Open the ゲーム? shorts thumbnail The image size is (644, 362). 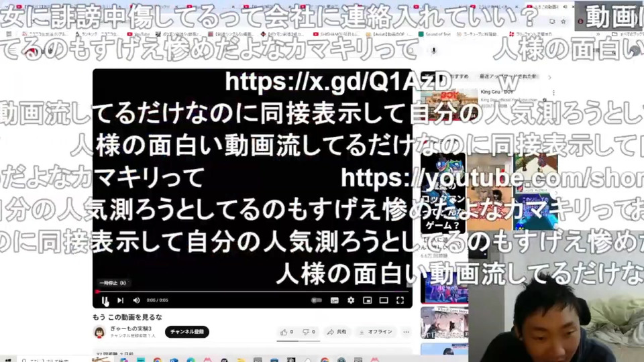[443, 192]
